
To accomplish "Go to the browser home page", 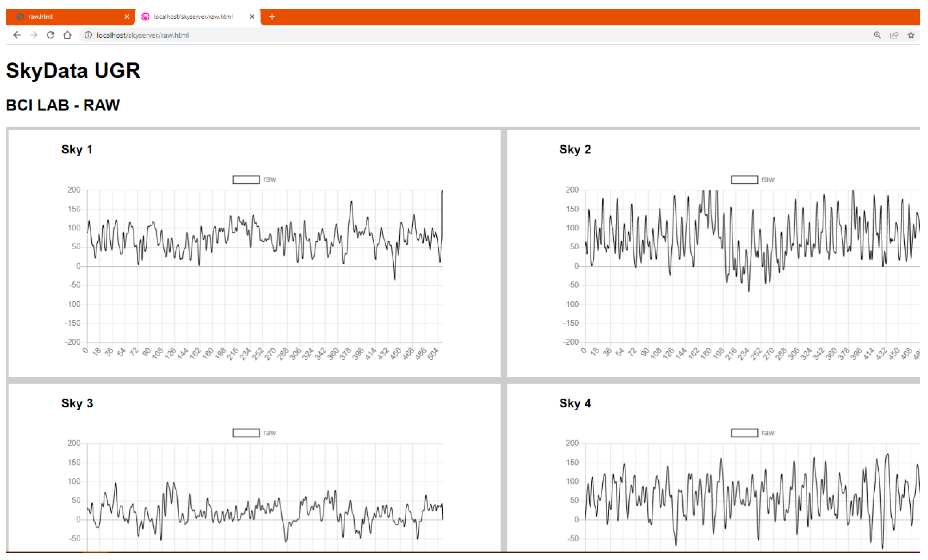I will (67, 35).
